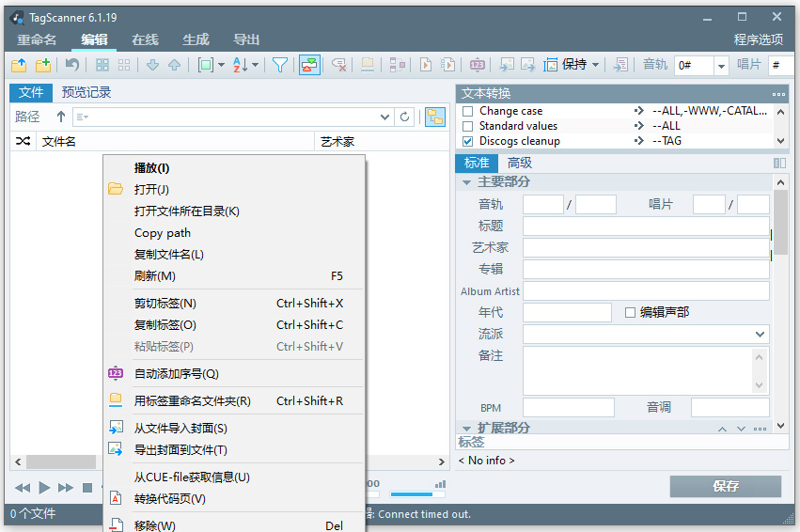Click the column layout icon beside 高级 tab
The image size is (800, 532).
(779, 164)
